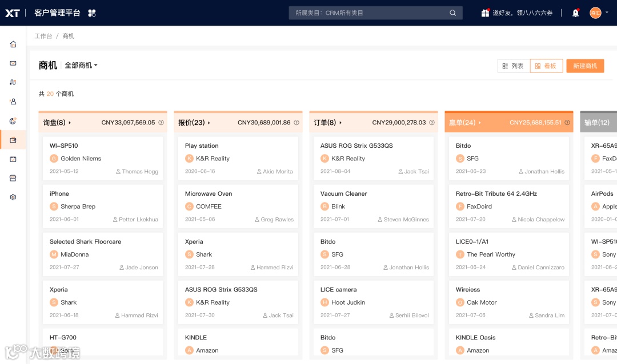The width and height of the screenshot is (617, 364).
Task: Open the 全部商机 filter dropdown
Action: pyautogui.click(x=81, y=65)
